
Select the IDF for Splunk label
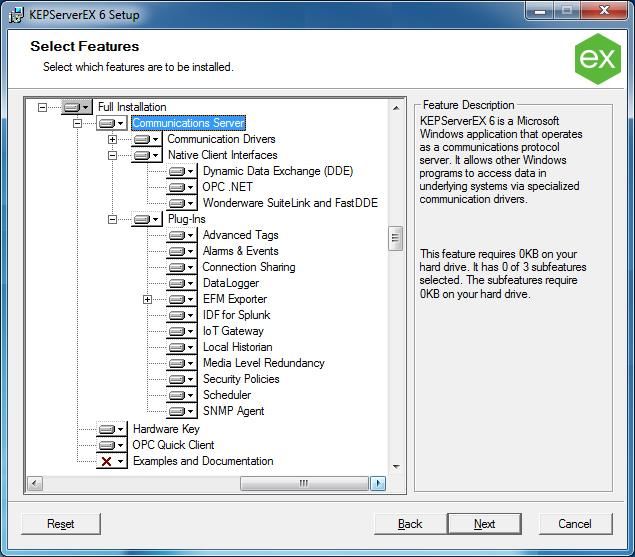pos(237,315)
